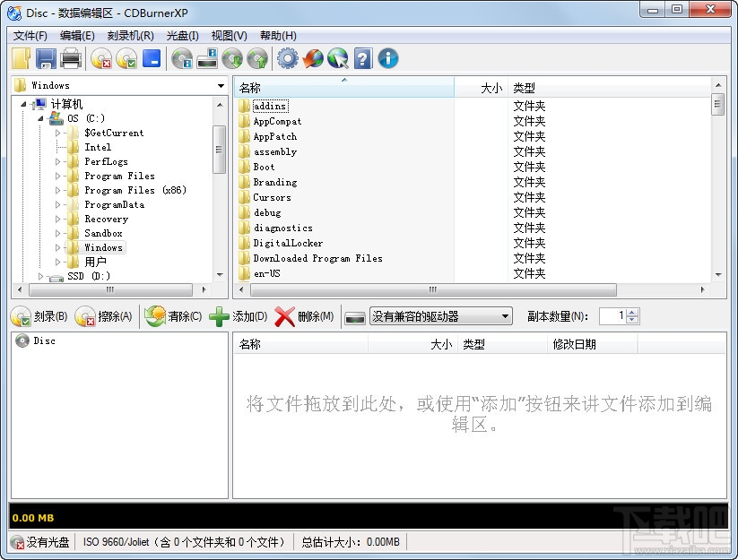Open options with the gear icon

point(288,59)
